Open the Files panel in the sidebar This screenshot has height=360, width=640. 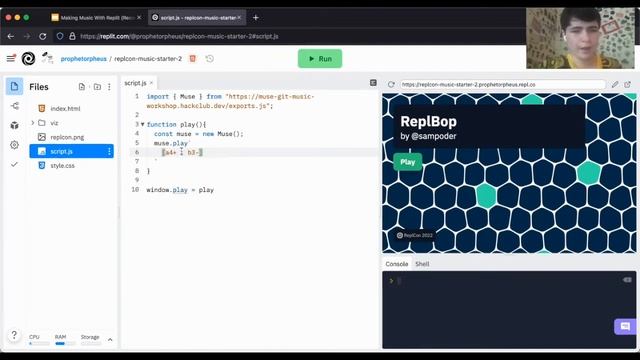click(x=14, y=87)
